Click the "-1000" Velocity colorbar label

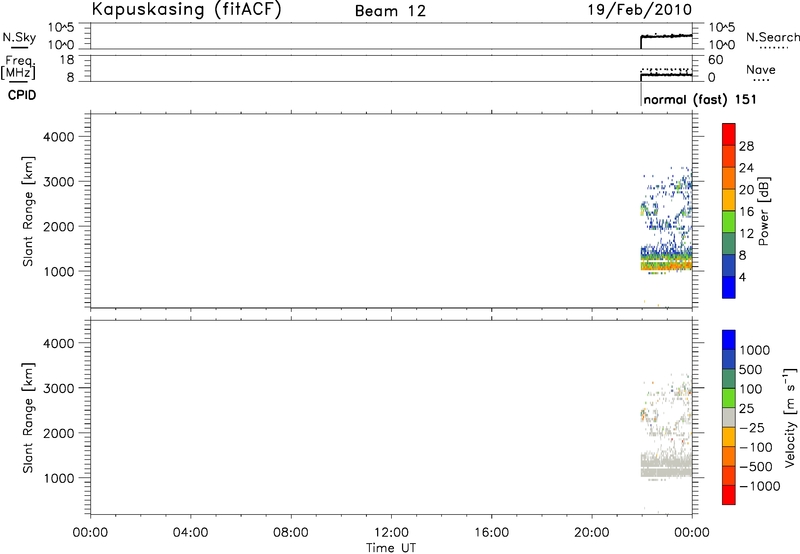coord(759,486)
